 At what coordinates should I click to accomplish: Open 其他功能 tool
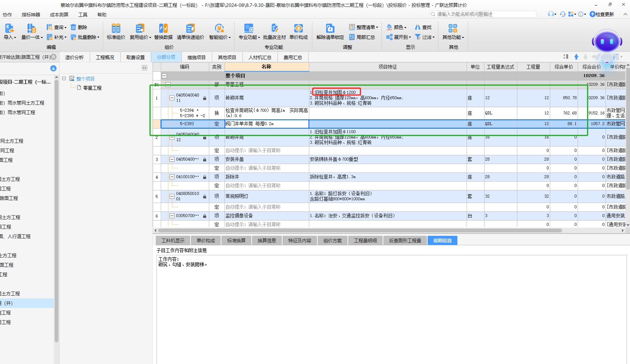[453, 31]
